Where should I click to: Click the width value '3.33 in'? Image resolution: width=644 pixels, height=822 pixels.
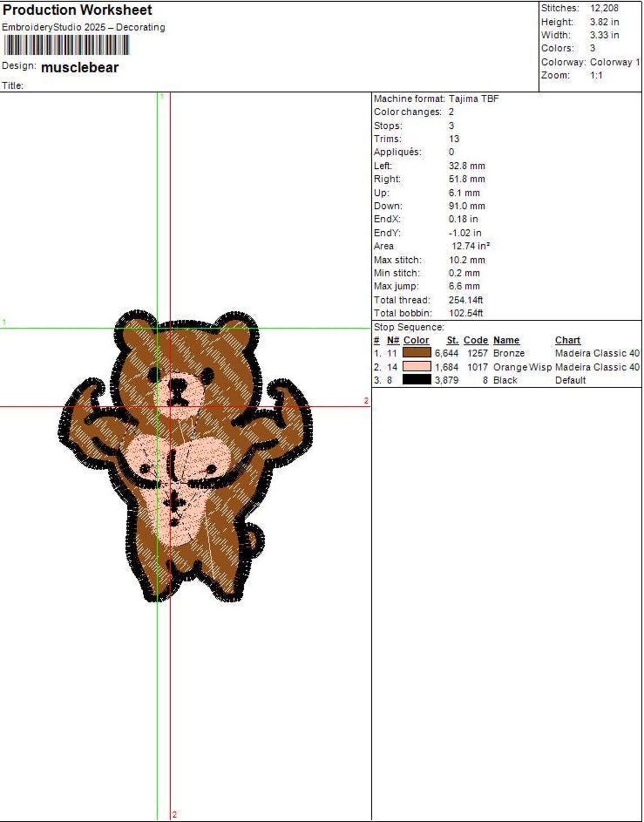(x=604, y=35)
